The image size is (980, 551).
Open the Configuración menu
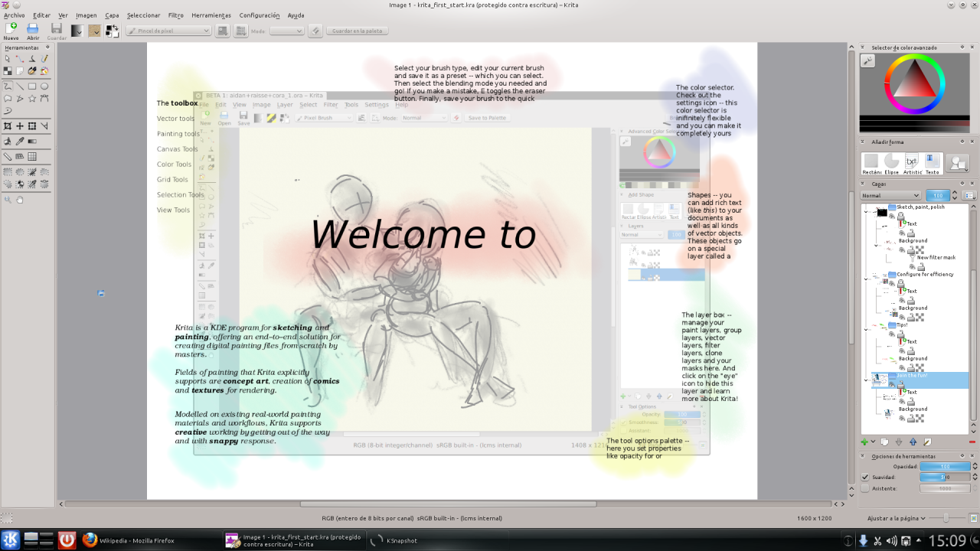260,15
